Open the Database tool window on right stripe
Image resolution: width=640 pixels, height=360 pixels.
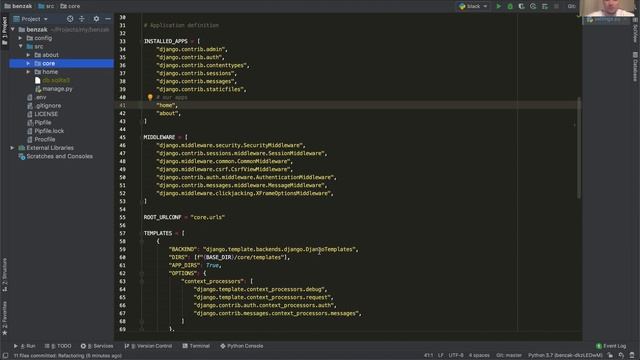click(x=635, y=67)
